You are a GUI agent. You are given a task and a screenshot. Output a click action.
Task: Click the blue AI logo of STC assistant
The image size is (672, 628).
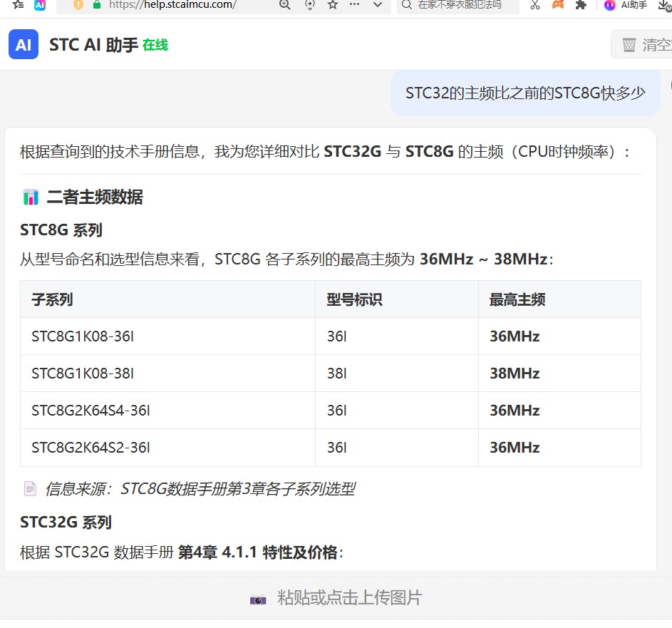pyautogui.click(x=24, y=44)
